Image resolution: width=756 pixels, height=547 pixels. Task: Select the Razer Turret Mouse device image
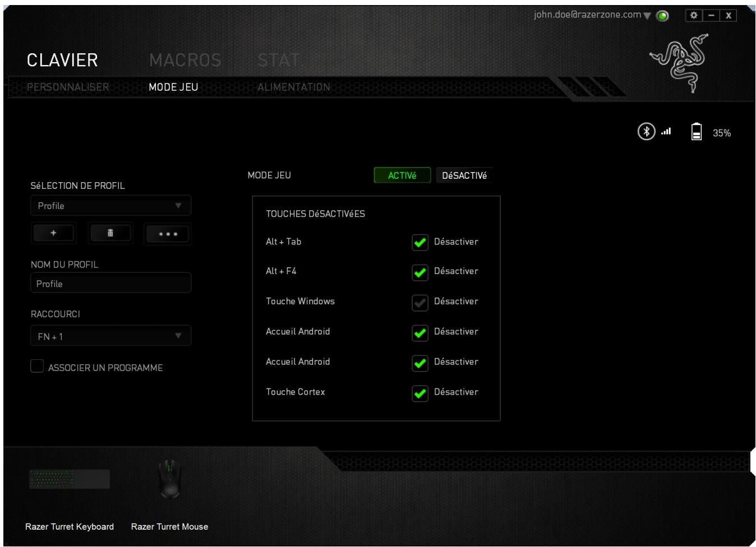coord(170,479)
